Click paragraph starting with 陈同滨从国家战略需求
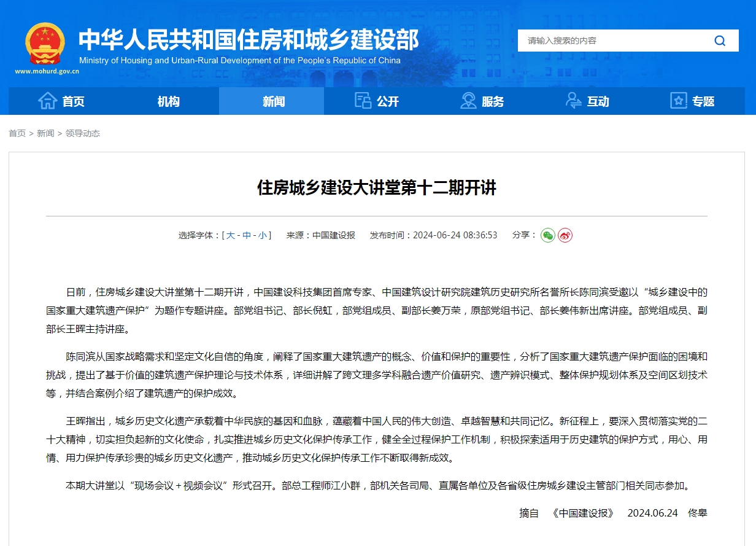 (x=377, y=375)
